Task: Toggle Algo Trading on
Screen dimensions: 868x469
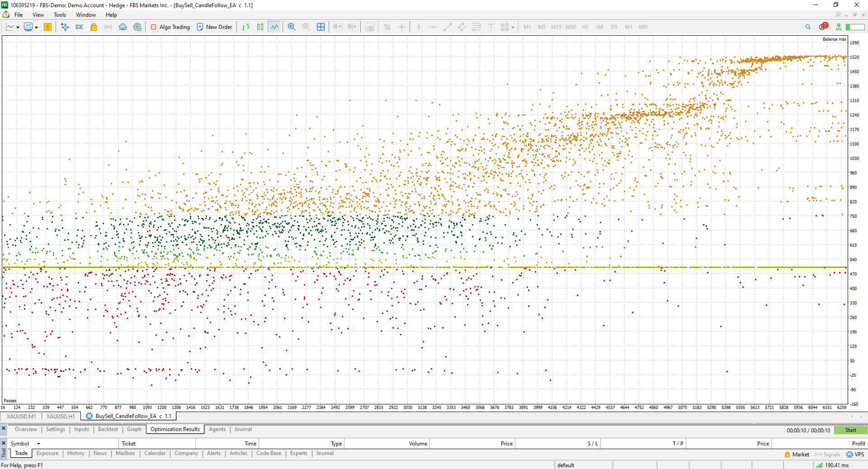Action: tap(170, 27)
